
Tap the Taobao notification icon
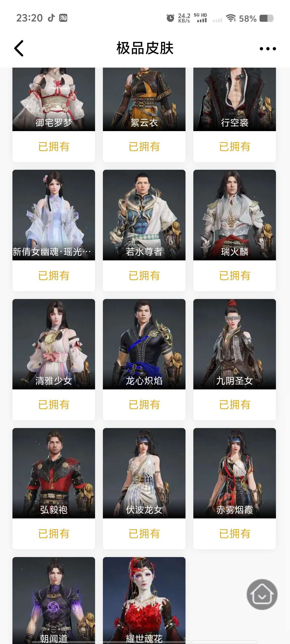[63, 18]
